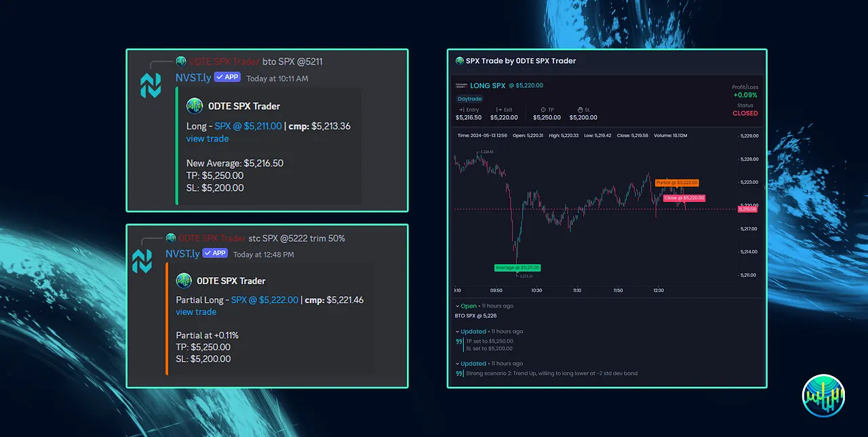Screen dimensions: 868x437
Task: Click the 10:30 time axis label
Action: tap(536, 291)
